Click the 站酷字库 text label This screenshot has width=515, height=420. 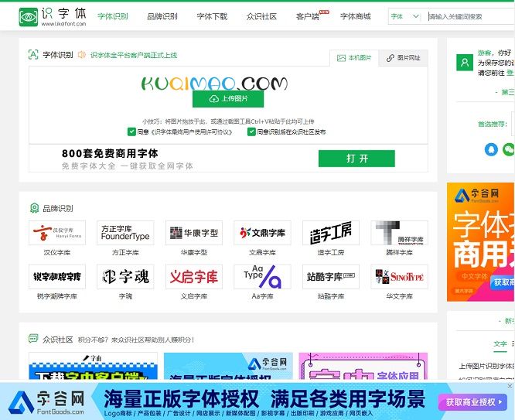[331, 296]
